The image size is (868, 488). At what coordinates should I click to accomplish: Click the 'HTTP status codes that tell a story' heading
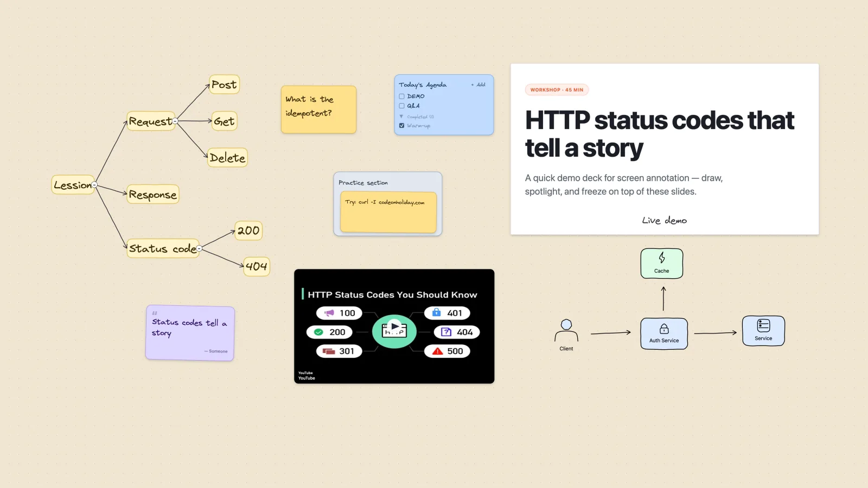659,134
